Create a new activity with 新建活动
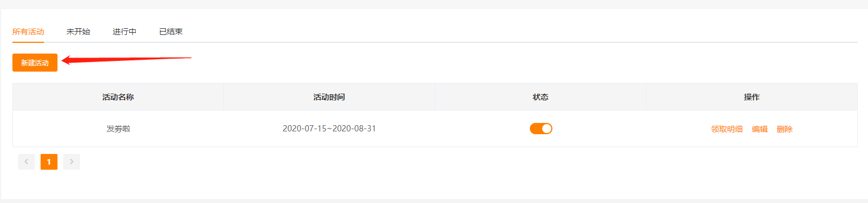Image resolution: width=868 pixels, height=203 pixels. point(35,63)
